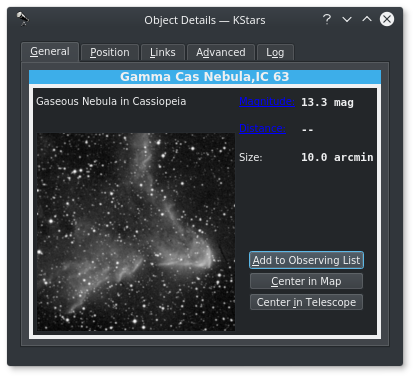The width and height of the screenshot is (416, 379).
Task: Go to the Advanced tab
Action: pyautogui.click(x=221, y=52)
